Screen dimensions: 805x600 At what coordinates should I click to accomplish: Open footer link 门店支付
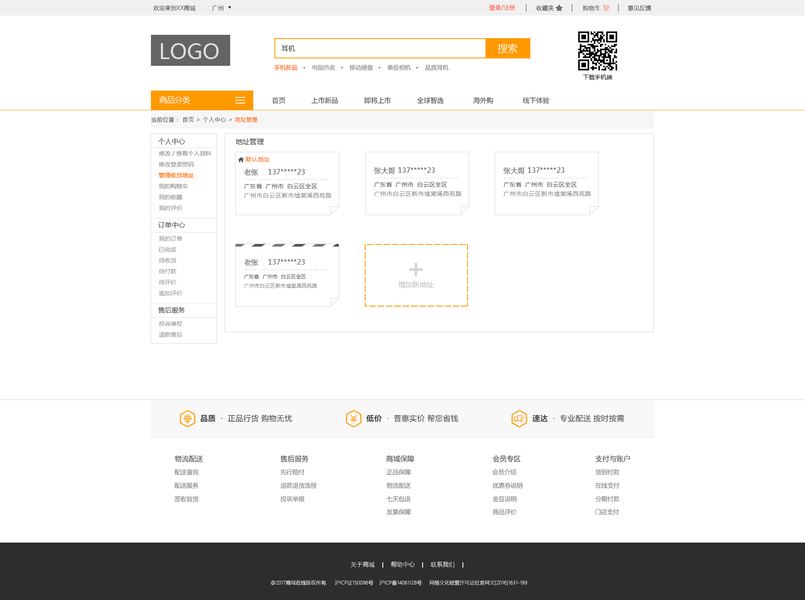point(607,512)
